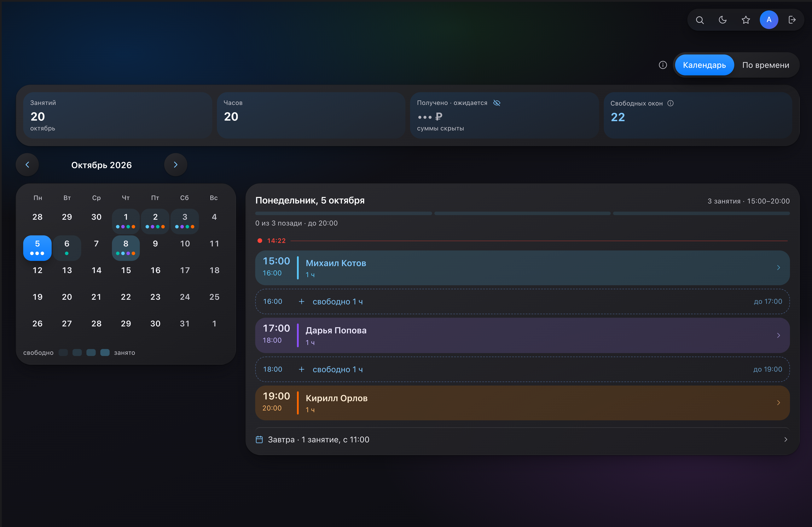Toggle dark mode moon icon
This screenshot has height=527, width=812.
tap(723, 20)
